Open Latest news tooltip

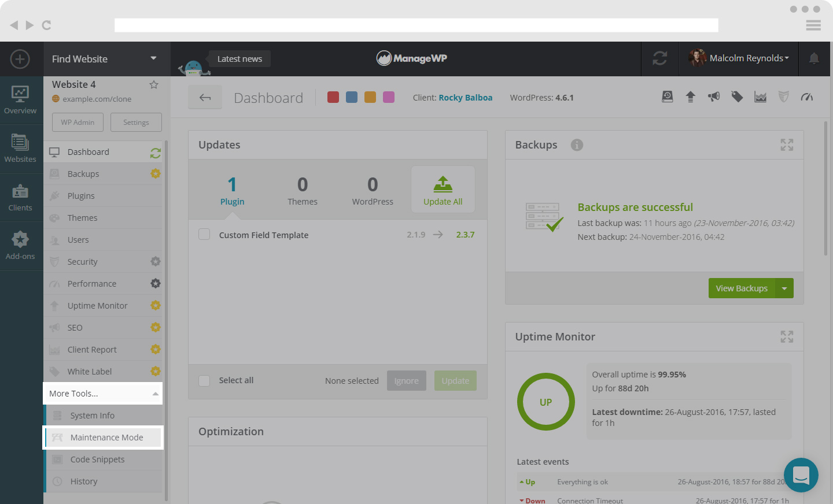pos(239,59)
